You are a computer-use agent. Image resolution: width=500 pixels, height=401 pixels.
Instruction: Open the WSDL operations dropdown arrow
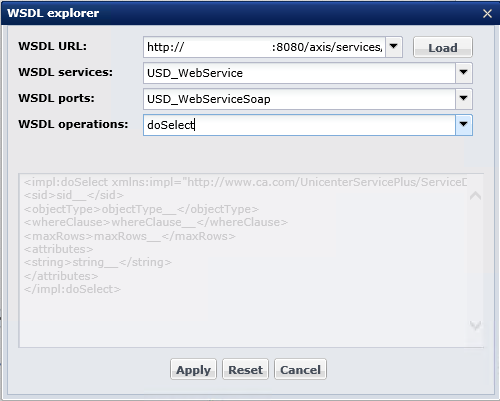[x=464, y=125]
